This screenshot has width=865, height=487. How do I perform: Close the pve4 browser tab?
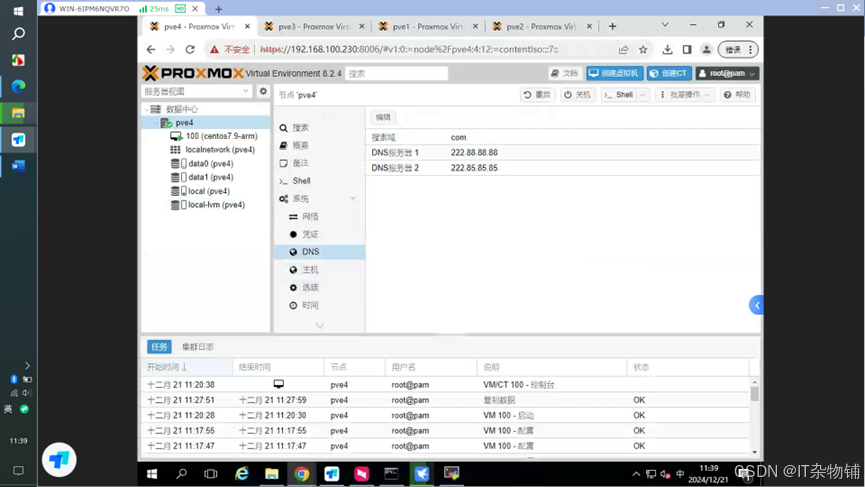pyautogui.click(x=247, y=26)
